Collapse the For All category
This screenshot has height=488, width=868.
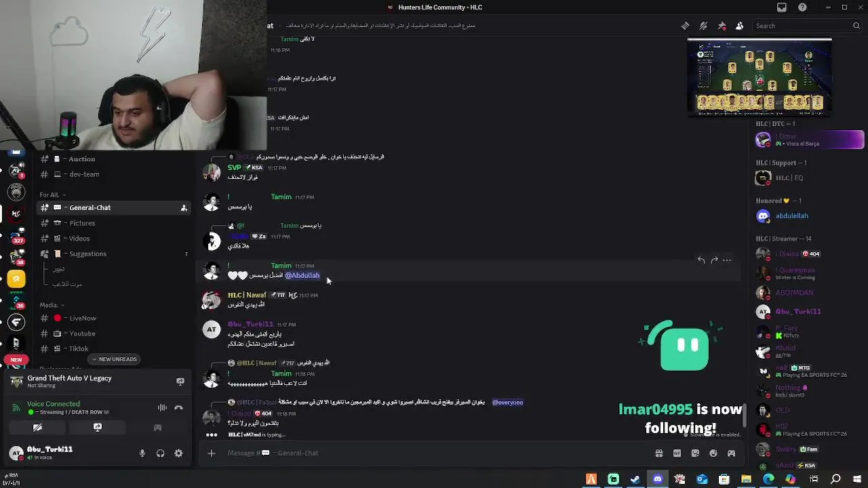click(52, 195)
